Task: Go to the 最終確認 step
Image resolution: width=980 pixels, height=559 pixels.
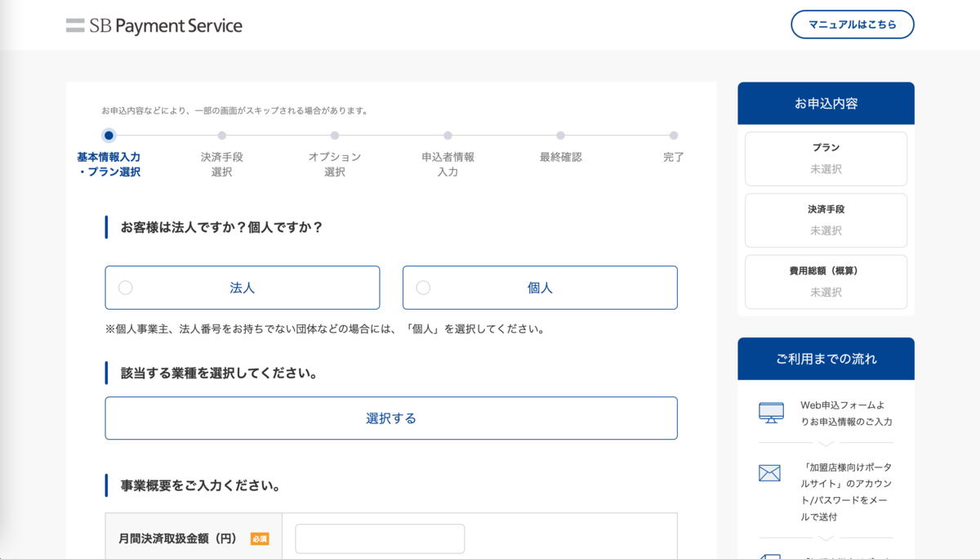Action: click(x=560, y=136)
